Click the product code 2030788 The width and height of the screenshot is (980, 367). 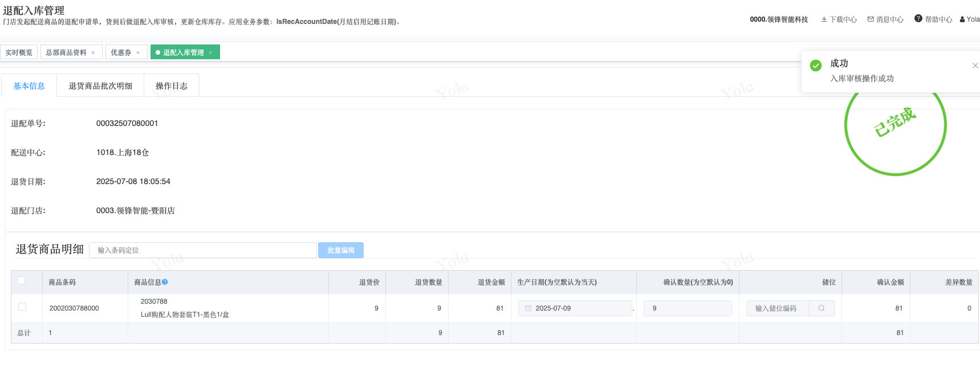[x=154, y=301]
